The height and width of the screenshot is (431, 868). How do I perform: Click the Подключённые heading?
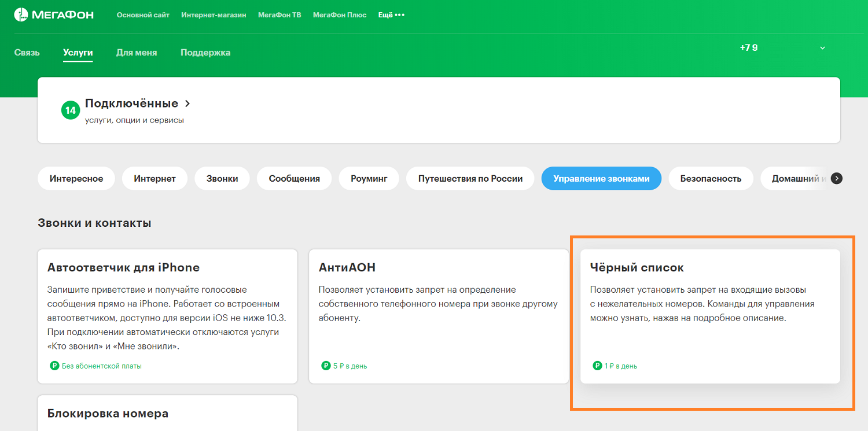[x=131, y=104]
